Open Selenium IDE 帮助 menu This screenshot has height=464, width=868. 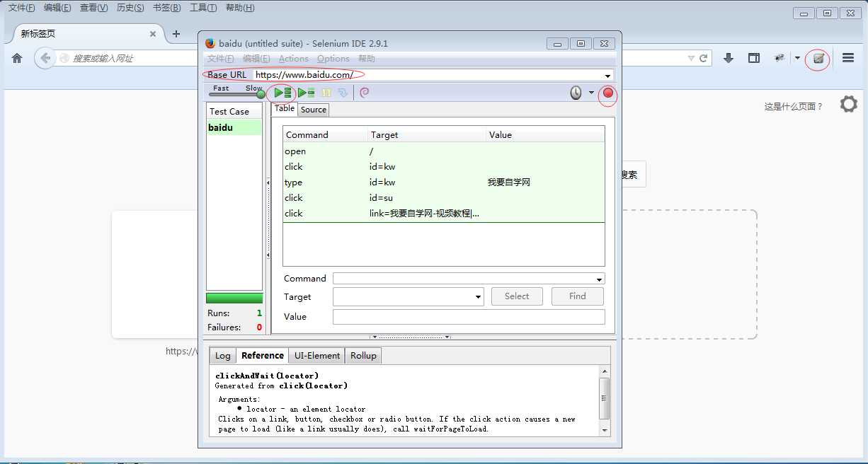(366, 59)
